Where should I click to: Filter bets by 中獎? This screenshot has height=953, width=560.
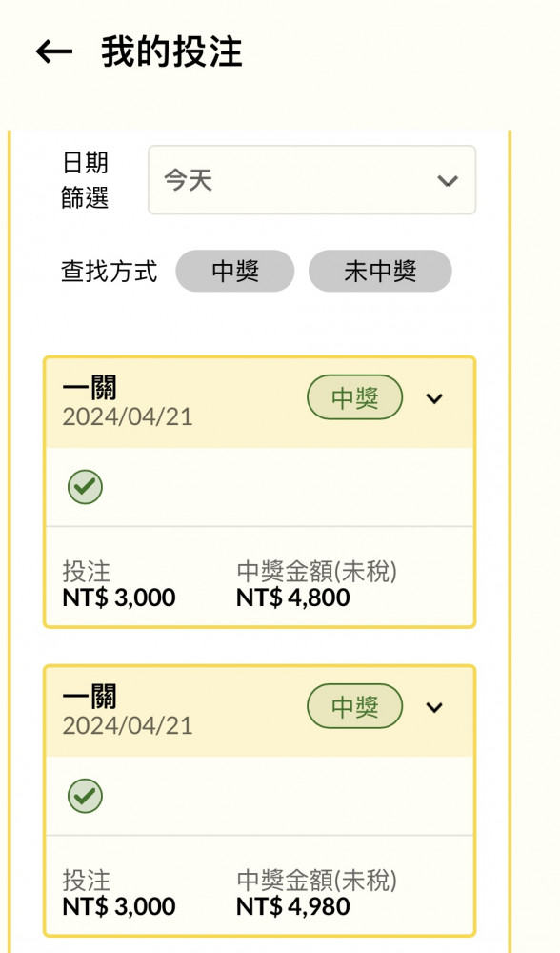tap(235, 271)
